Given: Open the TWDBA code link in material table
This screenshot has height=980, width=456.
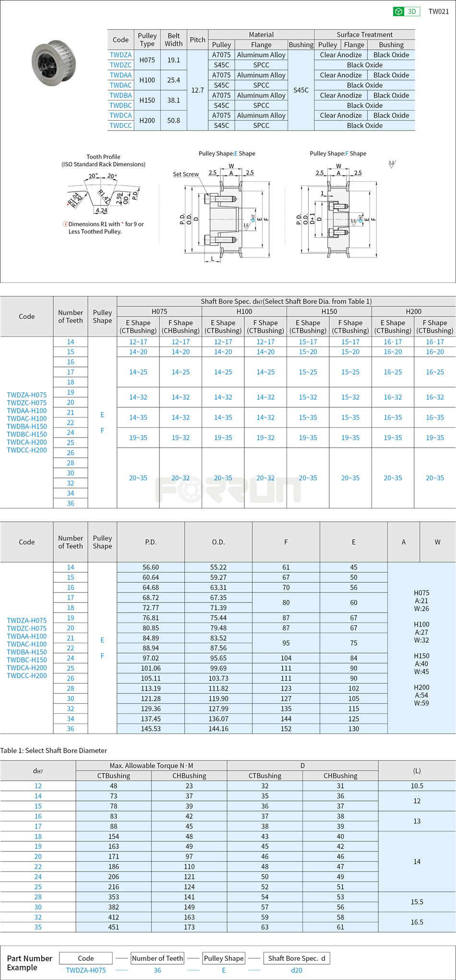Looking at the screenshot, I should pos(120,95).
